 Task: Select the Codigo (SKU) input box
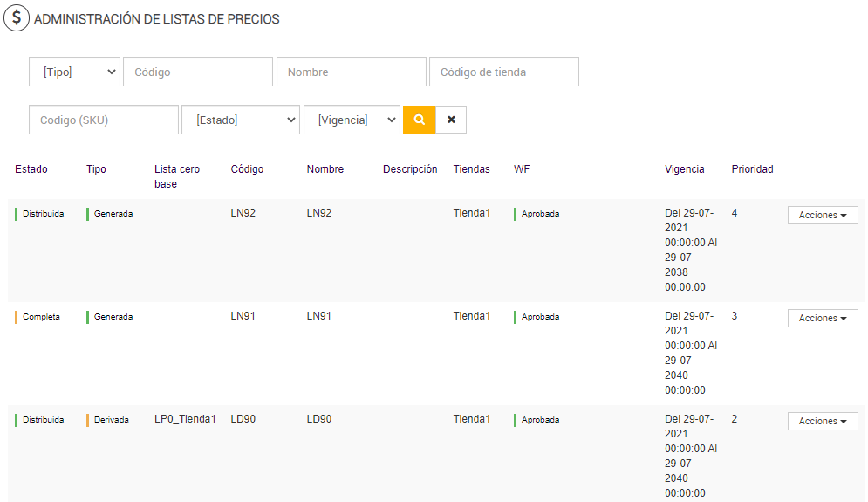pyautogui.click(x=103, y=120)
